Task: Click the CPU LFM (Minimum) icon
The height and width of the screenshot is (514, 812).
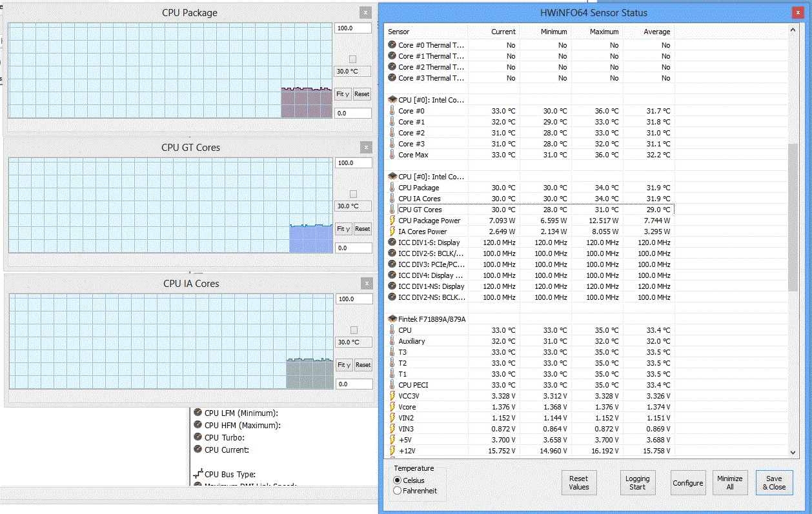Action: [198, 413]
